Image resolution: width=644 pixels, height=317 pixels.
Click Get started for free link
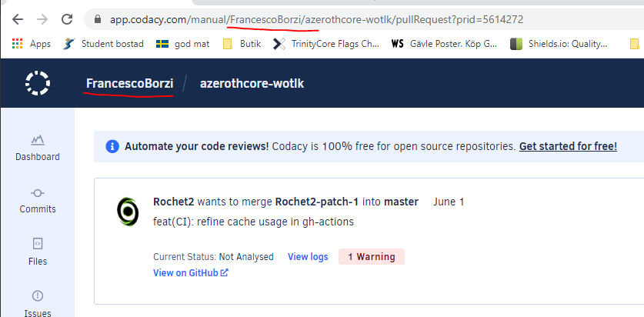coord(568,146)
